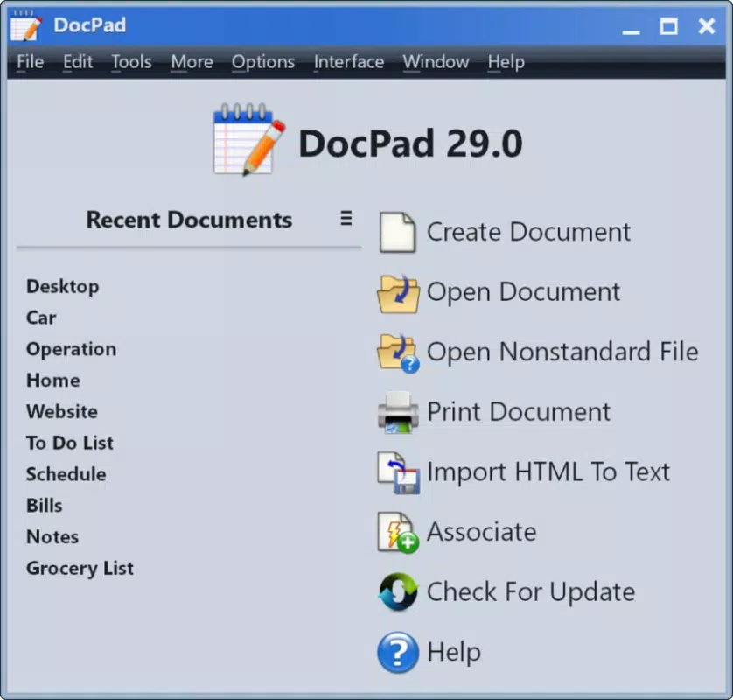Open the Tools menu
This screenshot has width=733, height=700.
131,62
